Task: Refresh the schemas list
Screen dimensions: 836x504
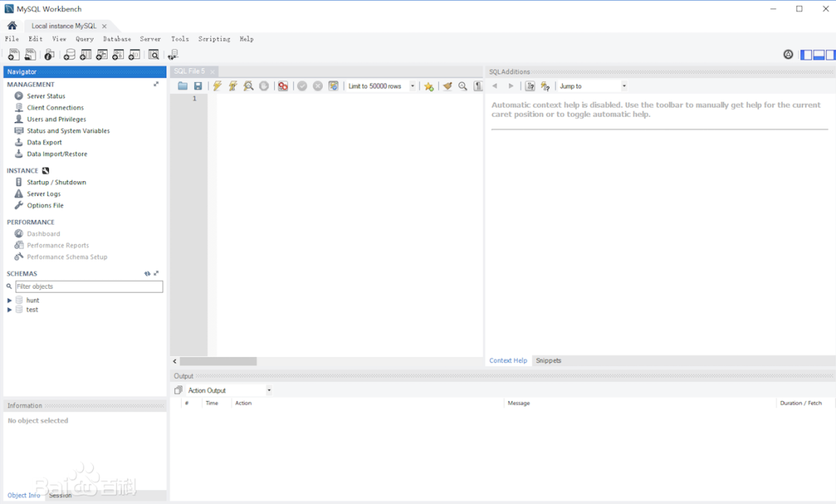Action: click(x=147, y=273)
